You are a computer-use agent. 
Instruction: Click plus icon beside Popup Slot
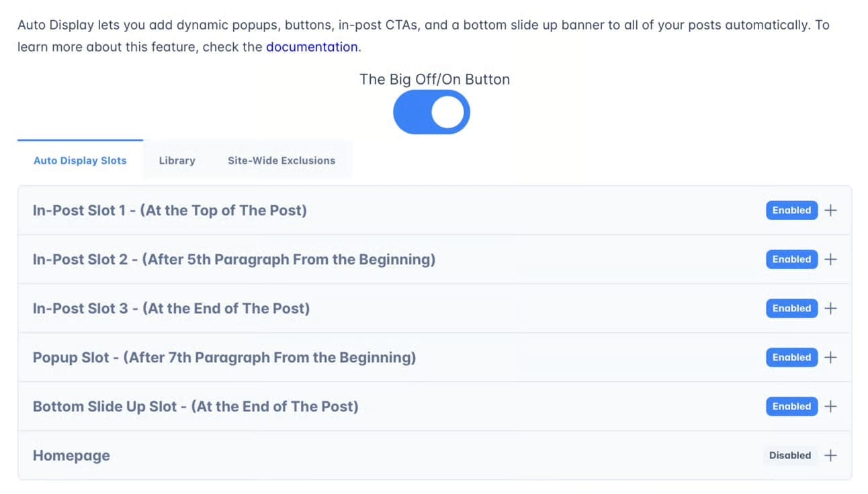tap(830, 357)
